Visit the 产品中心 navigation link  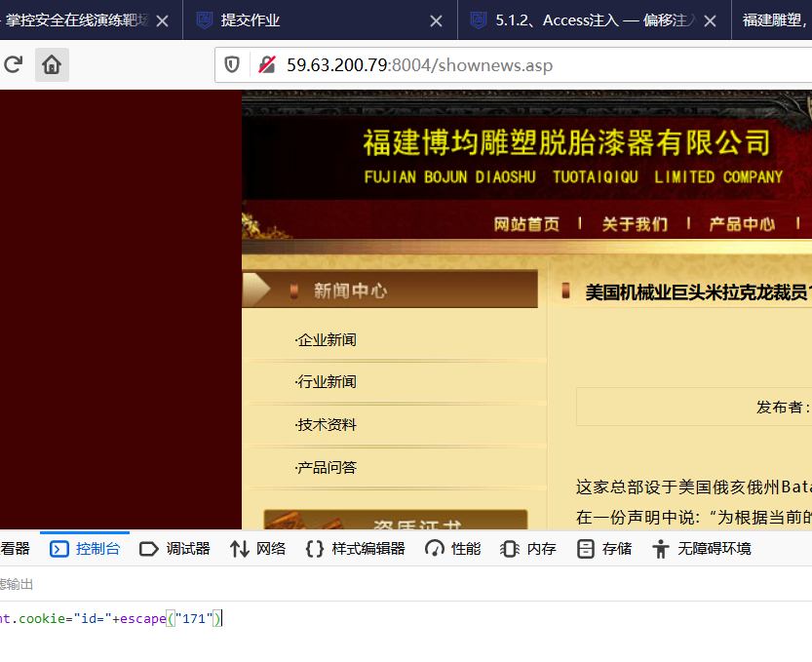tap(743, 222)
